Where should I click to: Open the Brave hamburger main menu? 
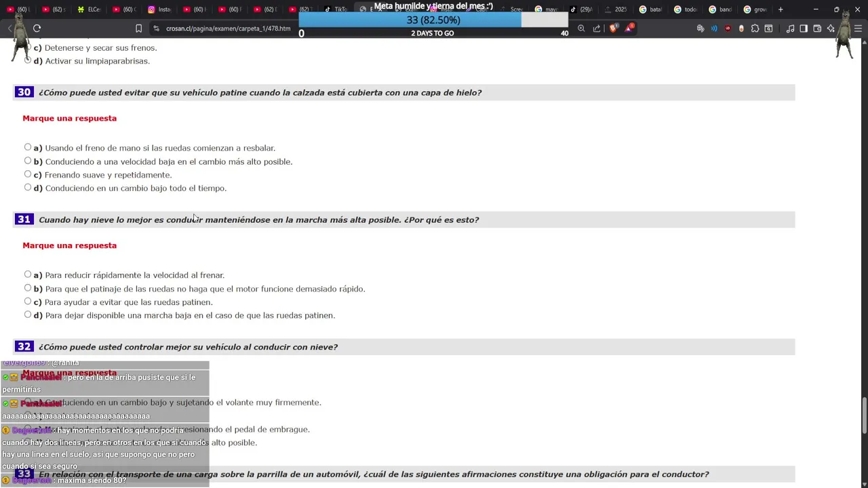tap(858, 28)
